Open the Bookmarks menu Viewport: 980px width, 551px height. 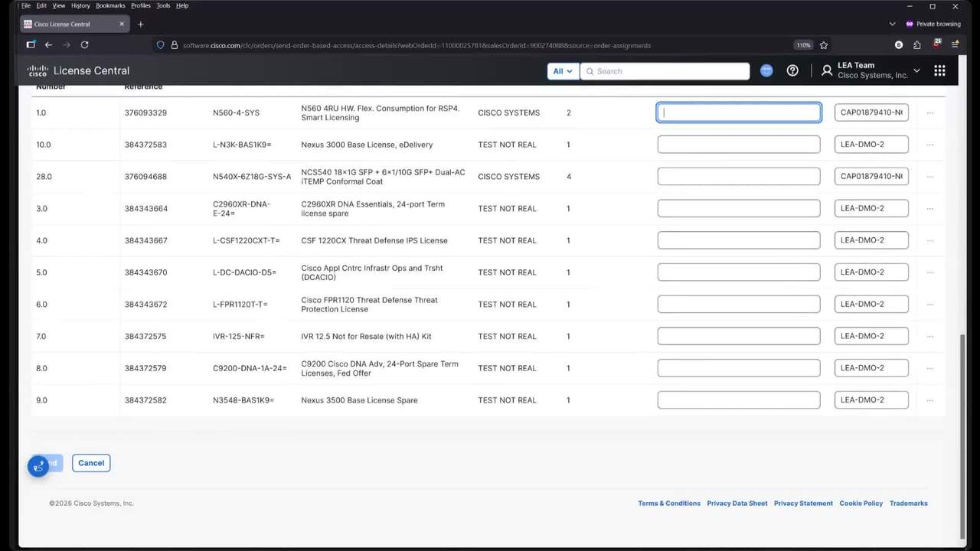pyautogui.click(x=110, y=5)
